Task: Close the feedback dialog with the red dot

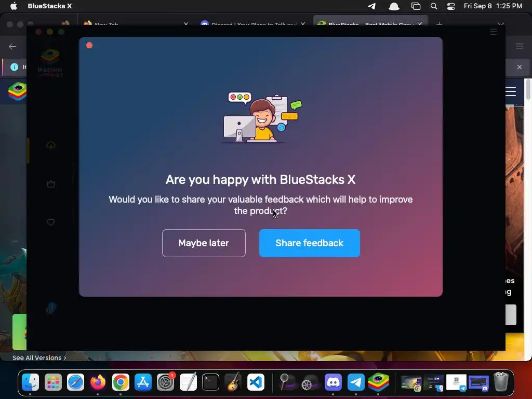Action: [x=89, y=45]
